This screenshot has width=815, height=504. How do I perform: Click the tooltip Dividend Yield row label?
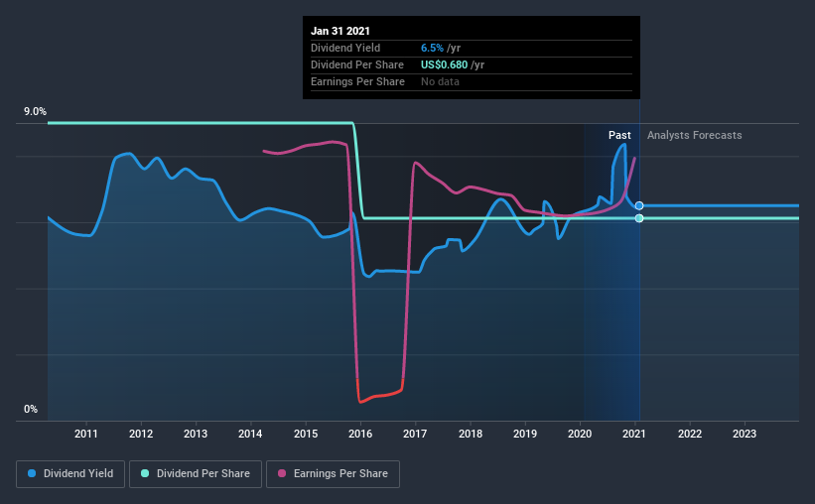(x=345, y=48)
